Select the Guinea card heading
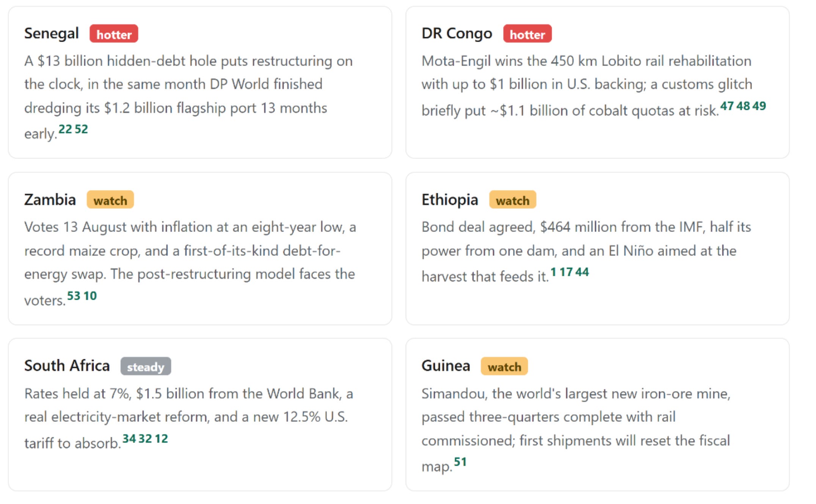 click(446, 366)
